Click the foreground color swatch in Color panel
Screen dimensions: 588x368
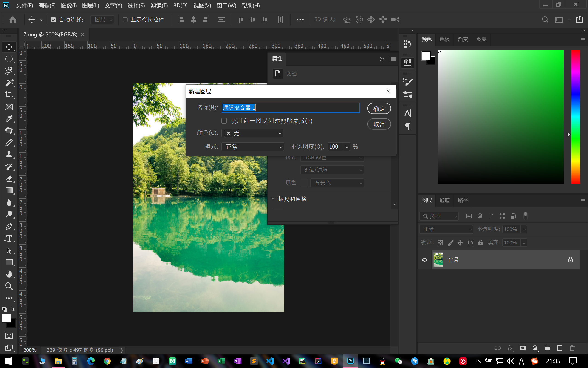[x=426, y=55]
